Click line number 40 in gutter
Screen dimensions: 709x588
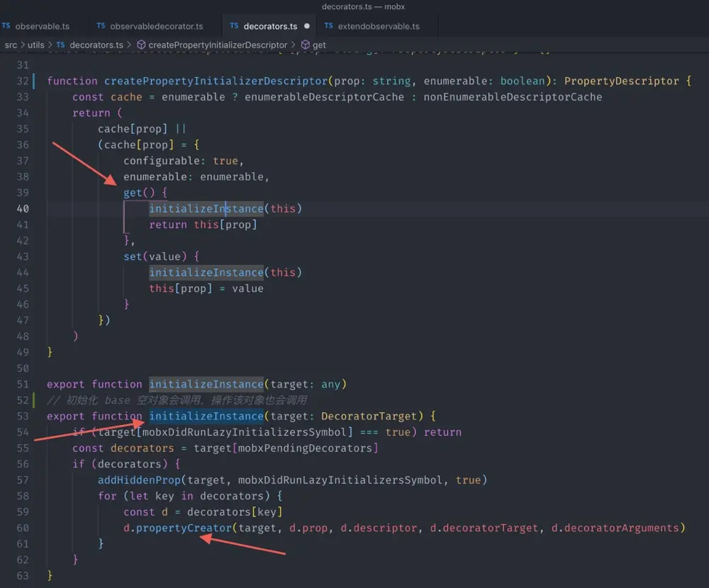click(x=23, y=209)
